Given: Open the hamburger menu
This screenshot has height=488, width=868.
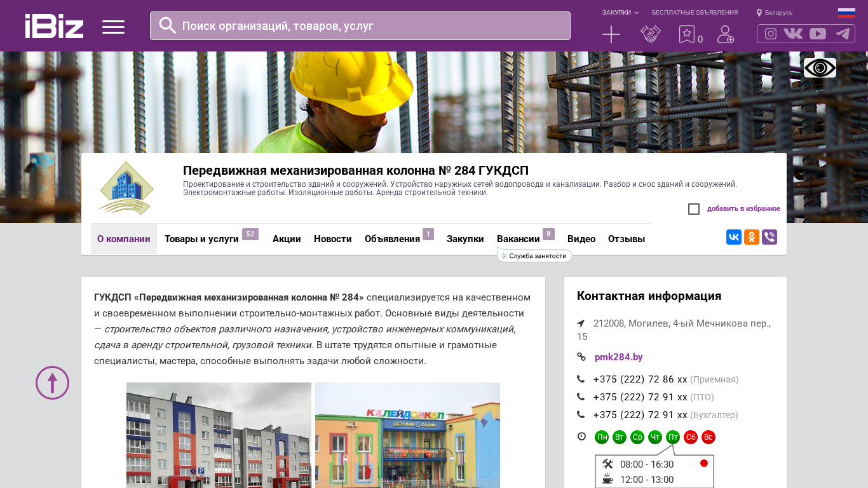Looking at the screenshot, I should click(x=113, y=27).
